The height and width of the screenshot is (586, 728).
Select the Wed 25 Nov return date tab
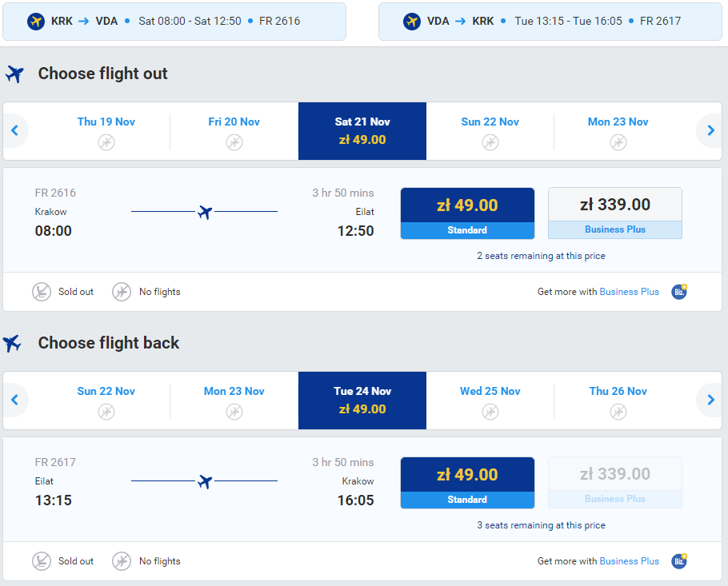490,401
